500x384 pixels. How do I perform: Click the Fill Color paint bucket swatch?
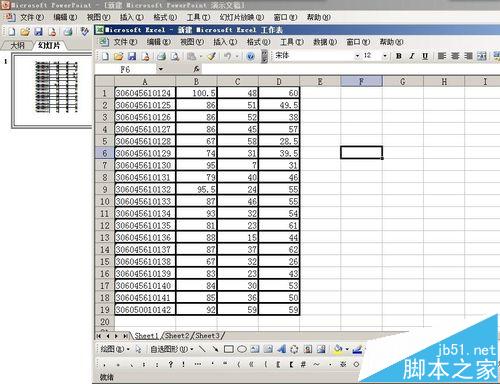[338, 349]
